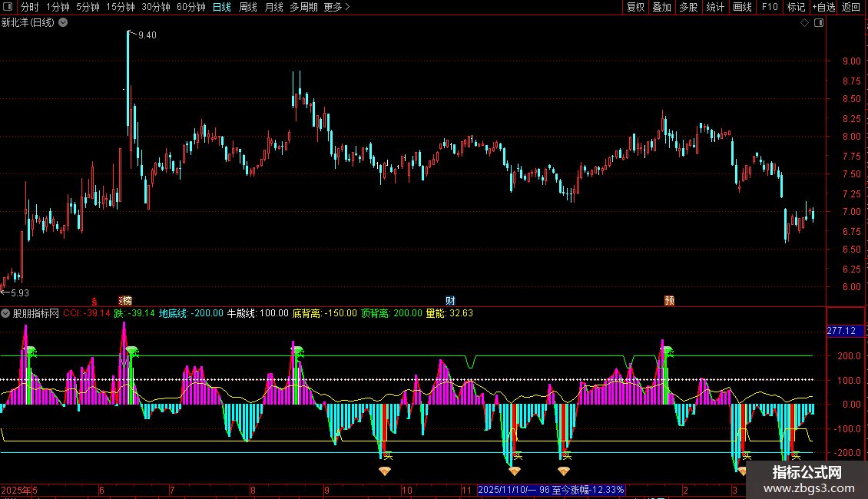Expand the 新北洋(日线) stock title dropdown
Image resolution: width=868 pixels, height=499 pixels.
(x=63, y=22)
